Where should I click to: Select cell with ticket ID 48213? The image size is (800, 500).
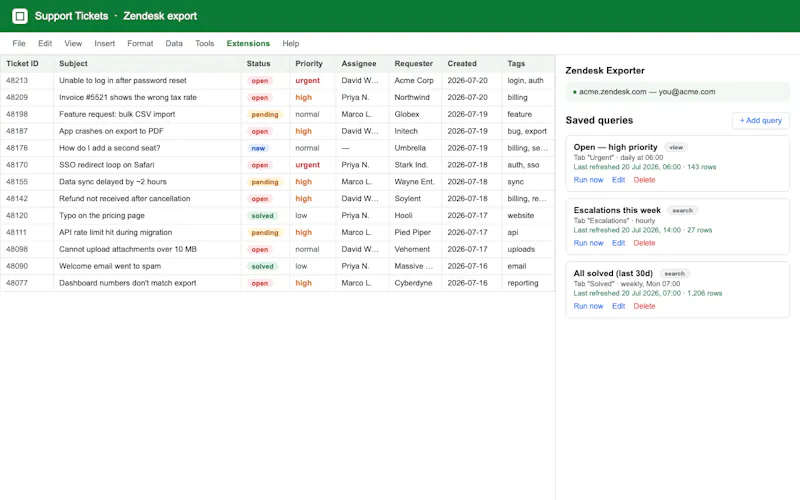coord(27,81)
